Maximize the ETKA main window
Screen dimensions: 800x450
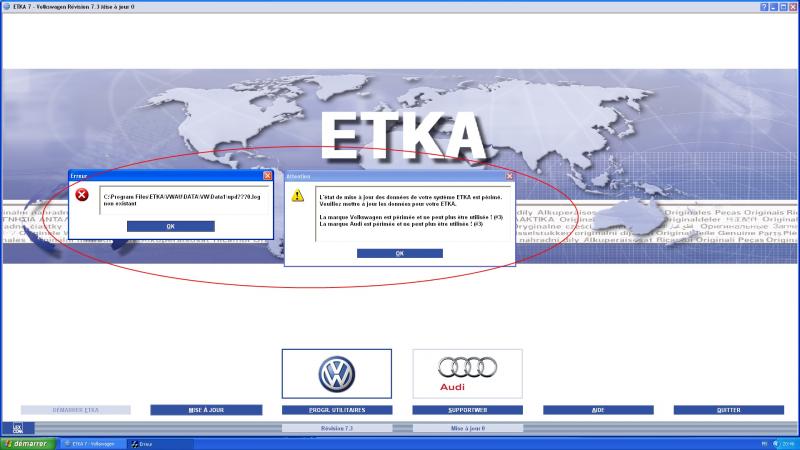point(783,7)
